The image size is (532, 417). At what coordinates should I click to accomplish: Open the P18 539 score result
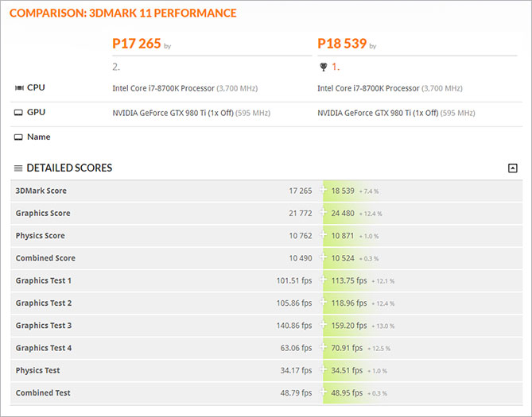pos(342,44)
